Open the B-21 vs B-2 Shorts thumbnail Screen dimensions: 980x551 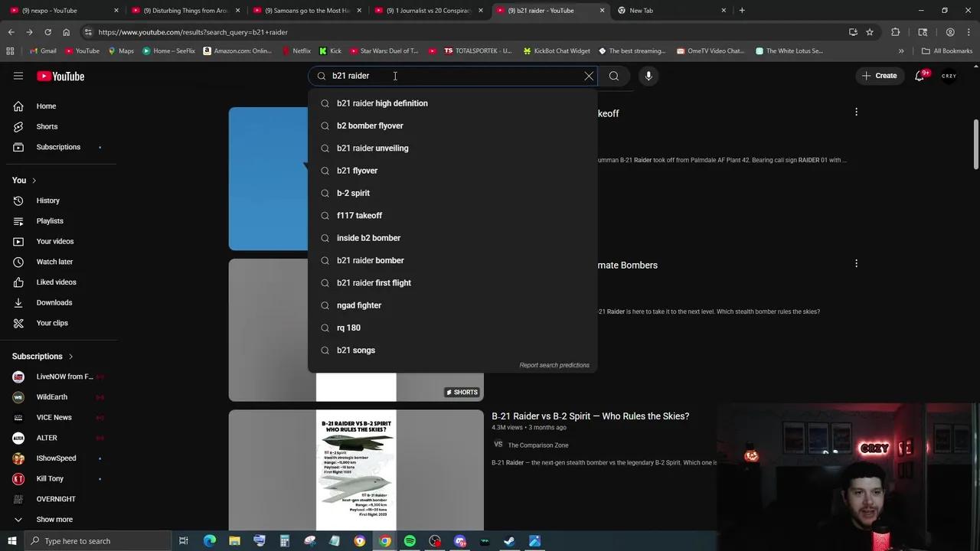click(x=356, y=471)
